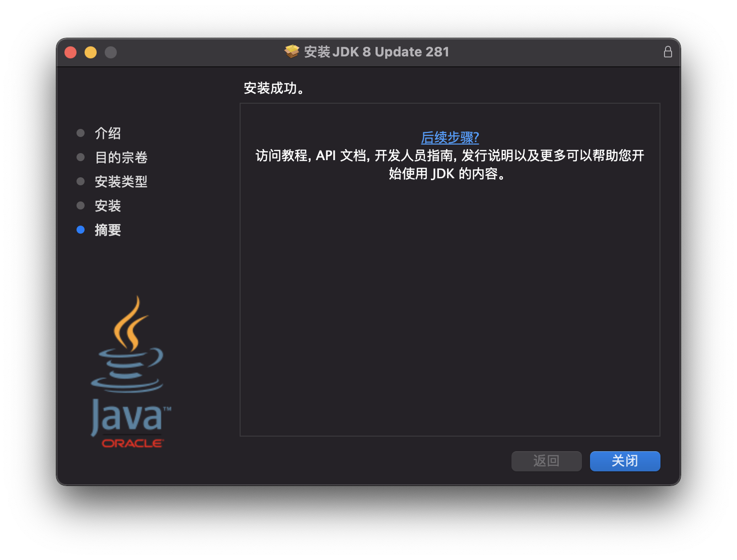The width and height of the screenshot is (737, 560).
Task: Click the title 安装 JDK 8 Update 281
Action: (377, 52)
